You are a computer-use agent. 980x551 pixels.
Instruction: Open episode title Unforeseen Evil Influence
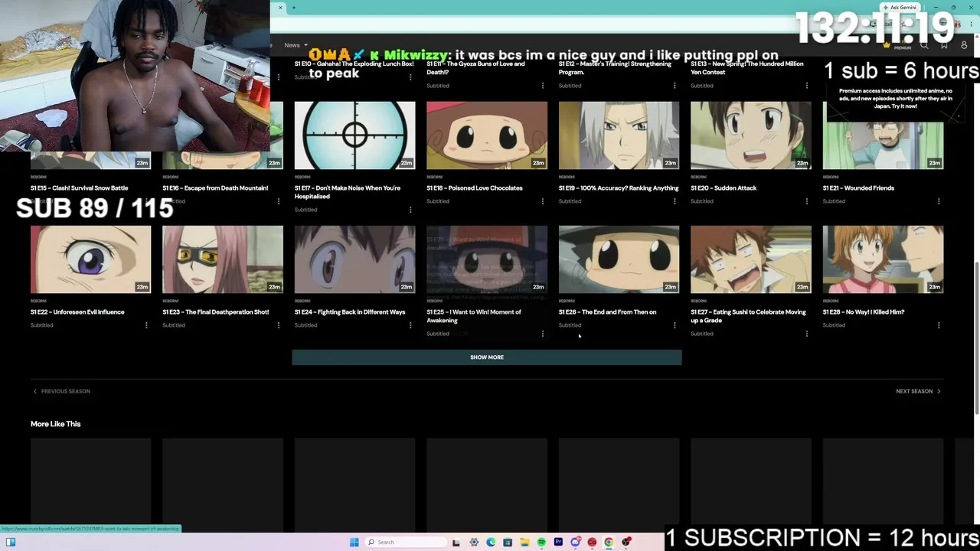[77, 312]
